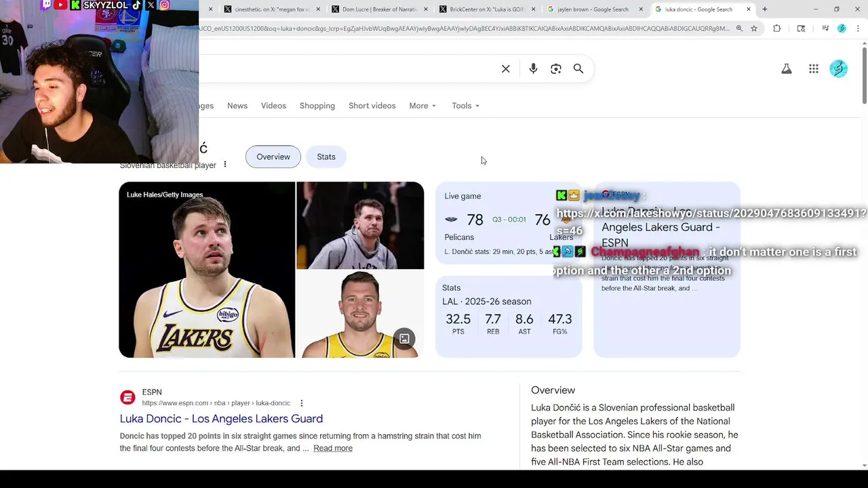Open the large Luka Lakers jersey photo

point(207,270)
